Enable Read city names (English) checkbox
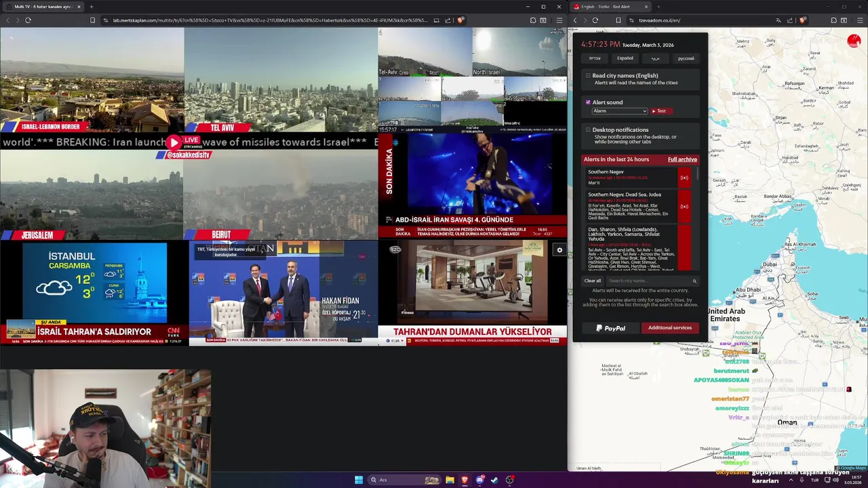Viewport: 868px width, 488px height. tap(588, 76)
